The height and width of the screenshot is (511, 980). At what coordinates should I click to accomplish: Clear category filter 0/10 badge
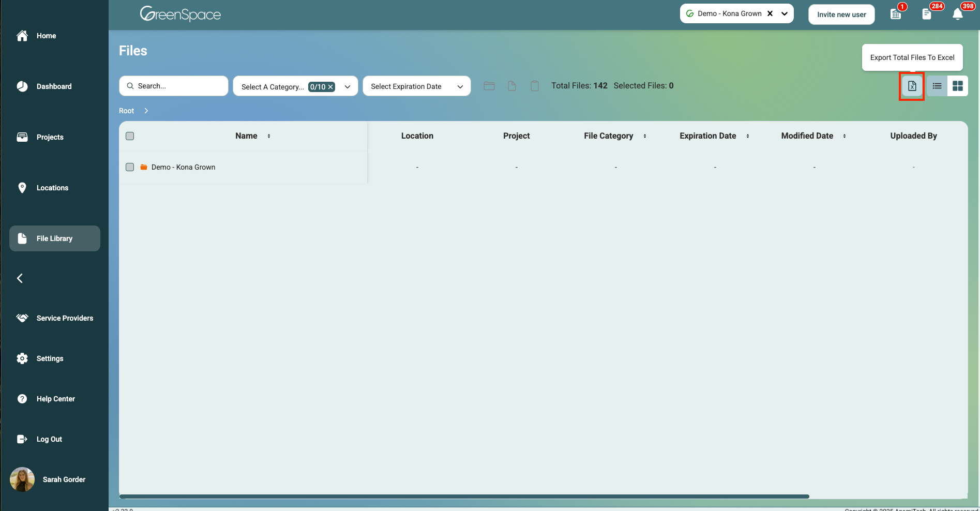click(330, 87)
